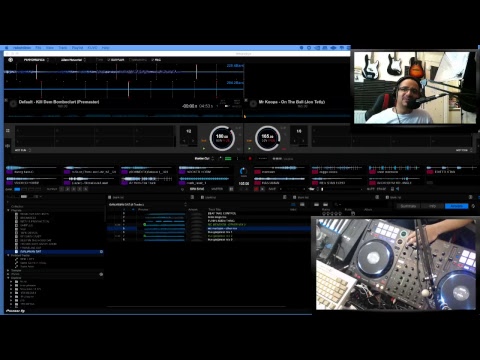This screenshot has height=360, width=480.
Task: Click the sampler BPM 100.00 value
Action: point(244,184)
